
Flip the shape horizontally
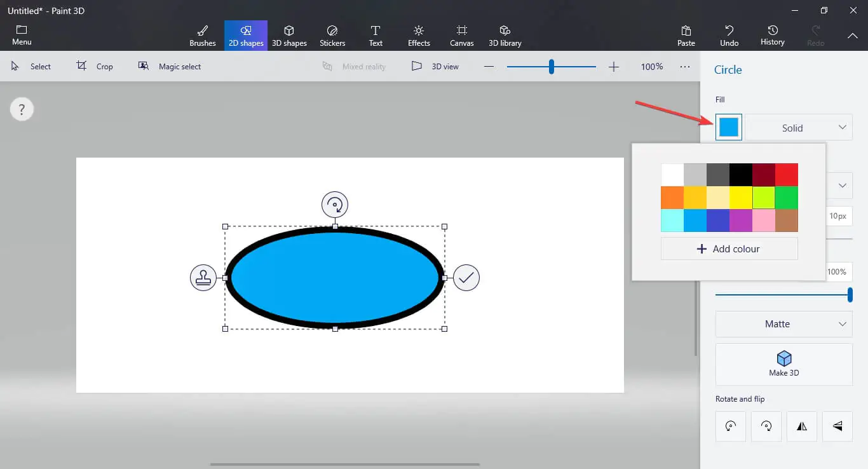click(x=802, y=426)
